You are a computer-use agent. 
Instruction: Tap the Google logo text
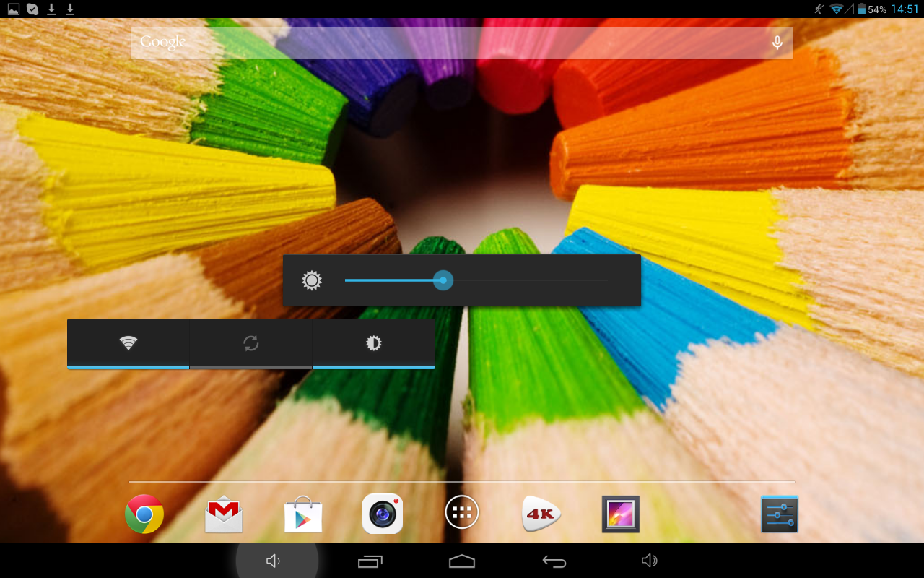click(x=163, y=42)
